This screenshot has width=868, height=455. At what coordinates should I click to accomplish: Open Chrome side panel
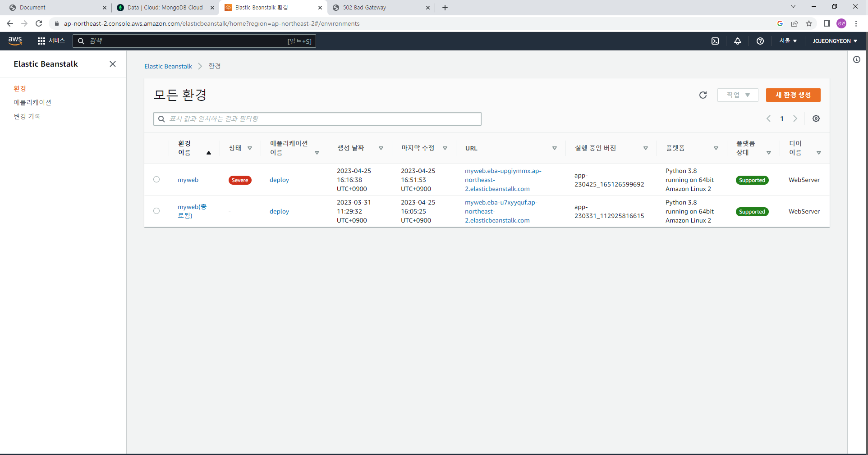(827, 23)
